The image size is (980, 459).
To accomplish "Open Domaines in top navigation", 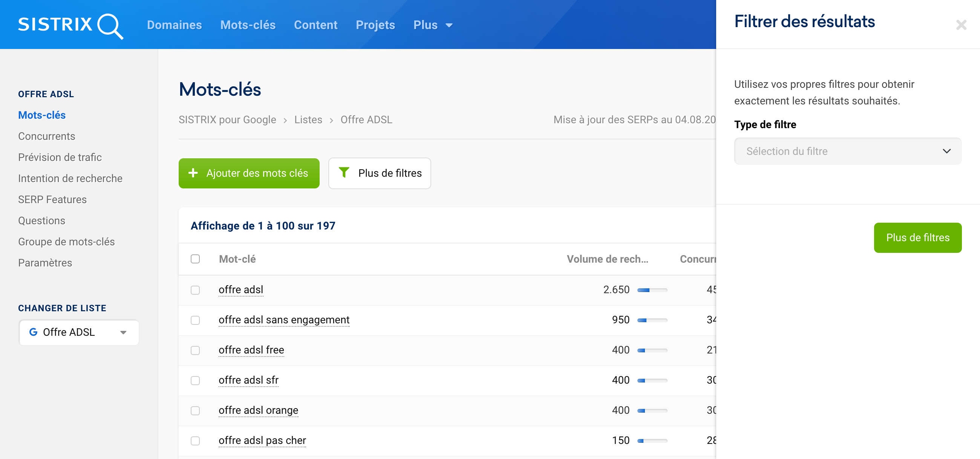I will tap(174, 25).
